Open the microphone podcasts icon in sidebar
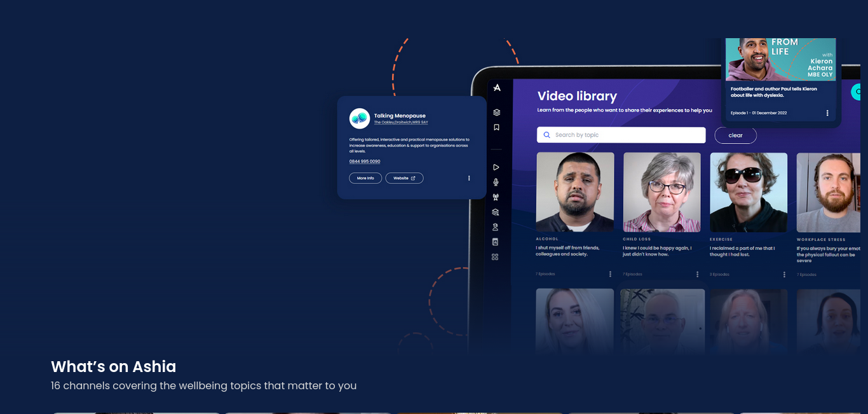 (496, 183)
